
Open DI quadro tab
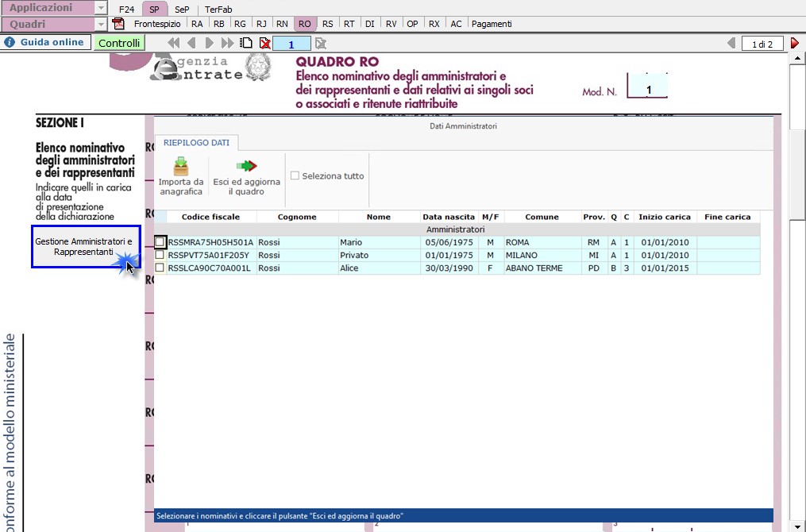pyautogui.click(x=369, y=24)
